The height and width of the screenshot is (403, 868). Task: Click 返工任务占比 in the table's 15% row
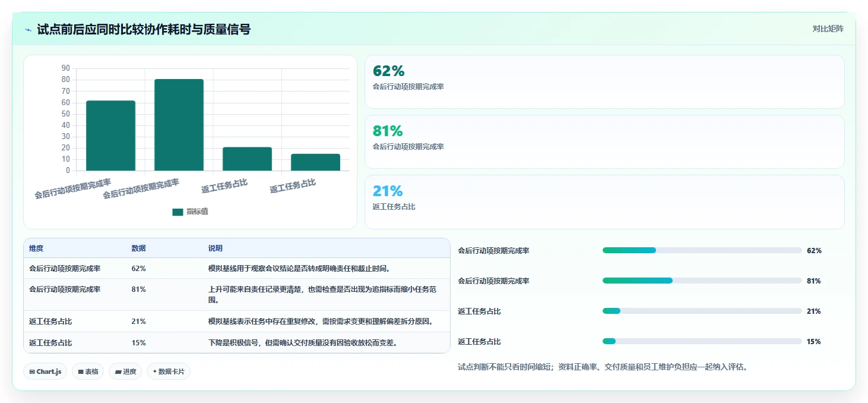tap(50, 343)
